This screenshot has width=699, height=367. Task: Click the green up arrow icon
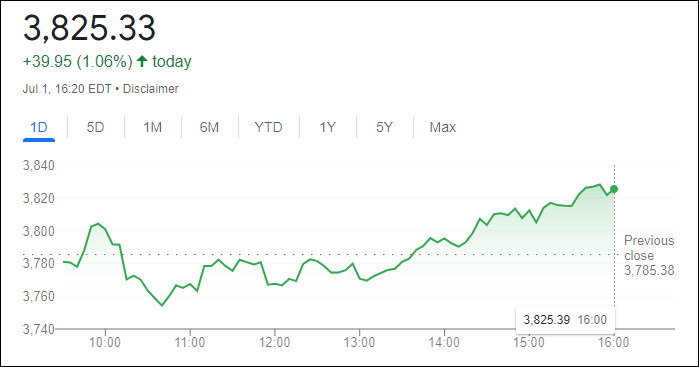(x=142, y=61)
